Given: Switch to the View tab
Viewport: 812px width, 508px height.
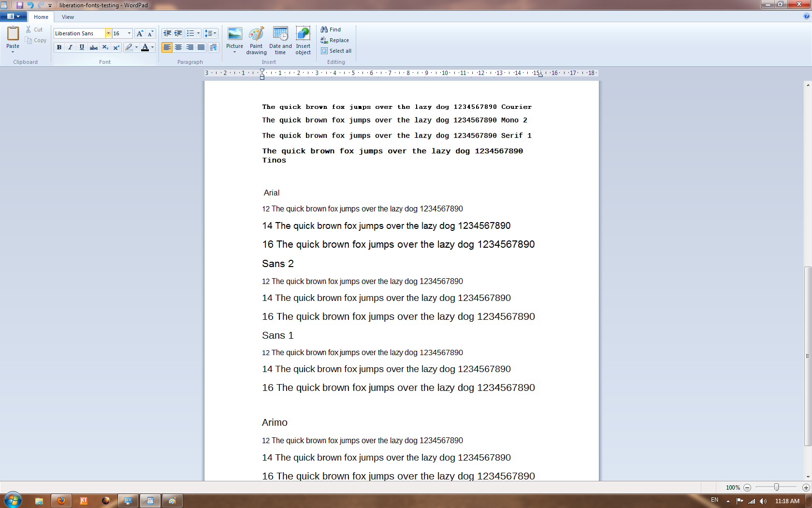Looking at the screenshot, I should [x=68, y=17].
